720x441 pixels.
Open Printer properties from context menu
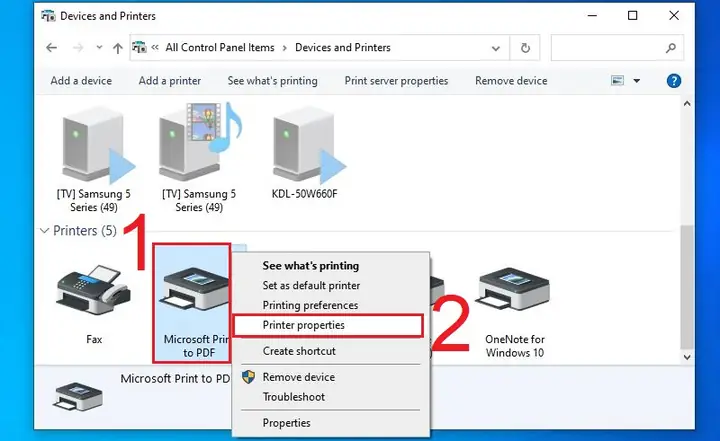[327, 326]
